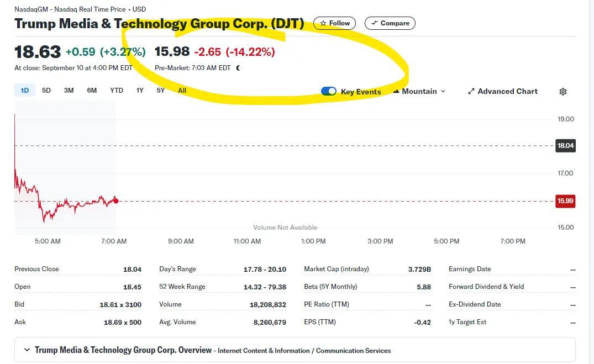Click the Mountain chart type icon

click(396, 91)
